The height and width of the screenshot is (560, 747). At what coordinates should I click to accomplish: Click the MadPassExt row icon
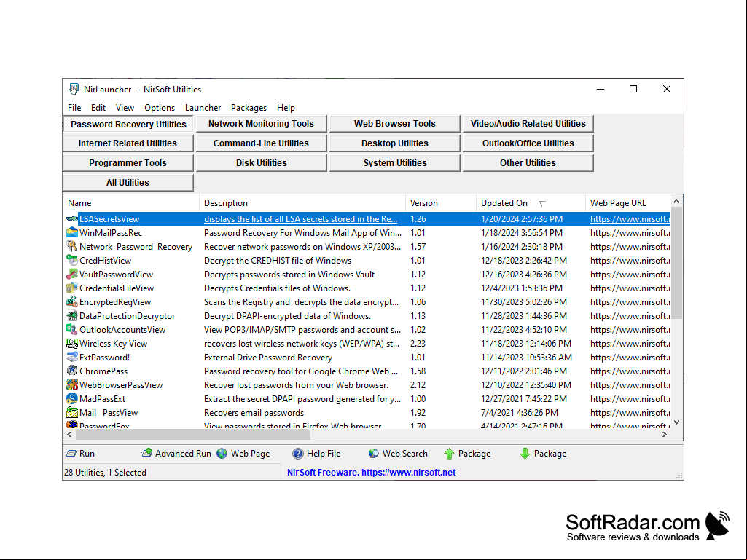[72, 398]
